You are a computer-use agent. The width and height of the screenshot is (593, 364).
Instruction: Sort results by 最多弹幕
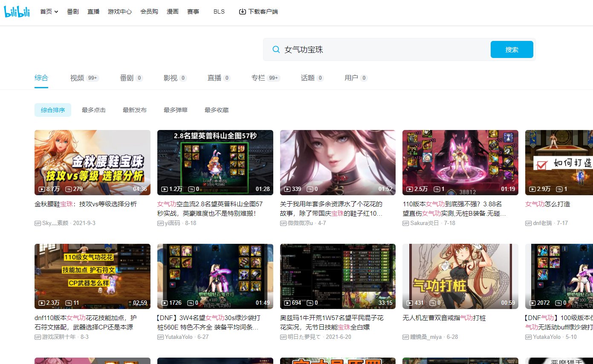click(x=176, y=110)
